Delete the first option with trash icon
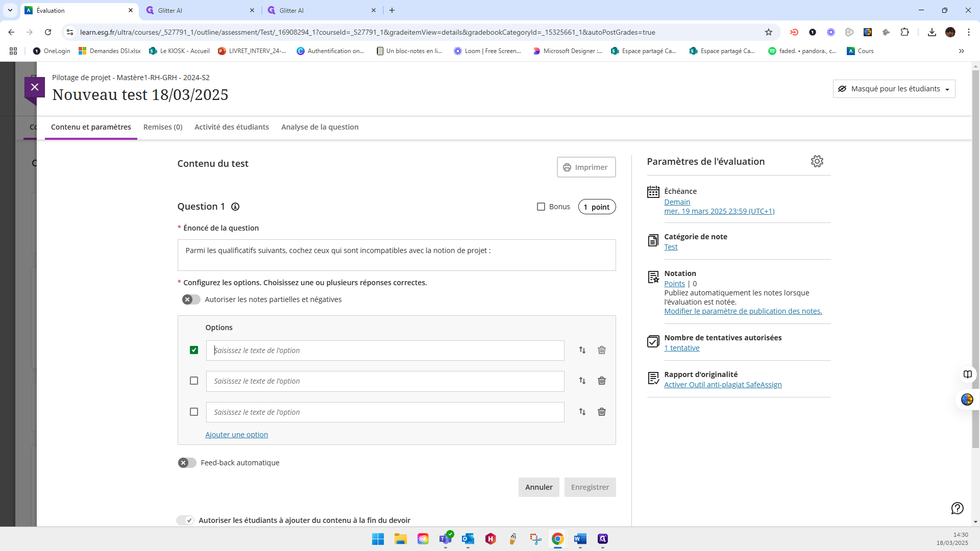This screenshot has height=551, width=980. [602, 350]
